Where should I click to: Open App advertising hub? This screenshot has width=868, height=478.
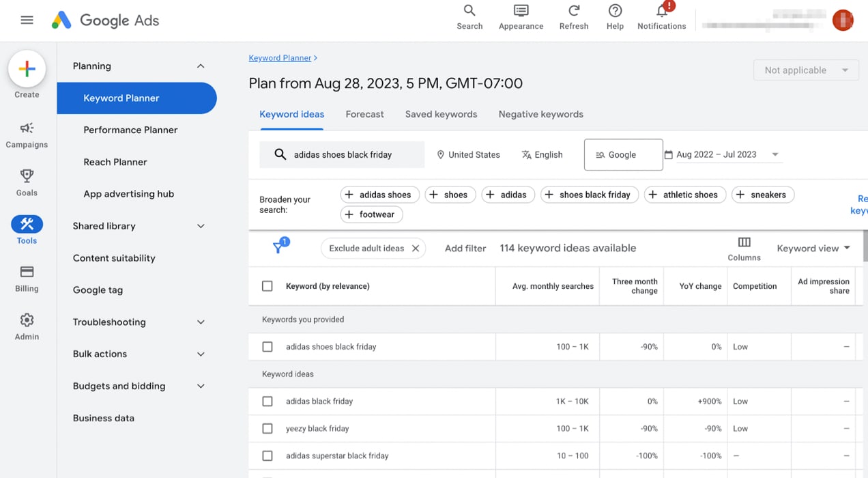coord(128,194)
